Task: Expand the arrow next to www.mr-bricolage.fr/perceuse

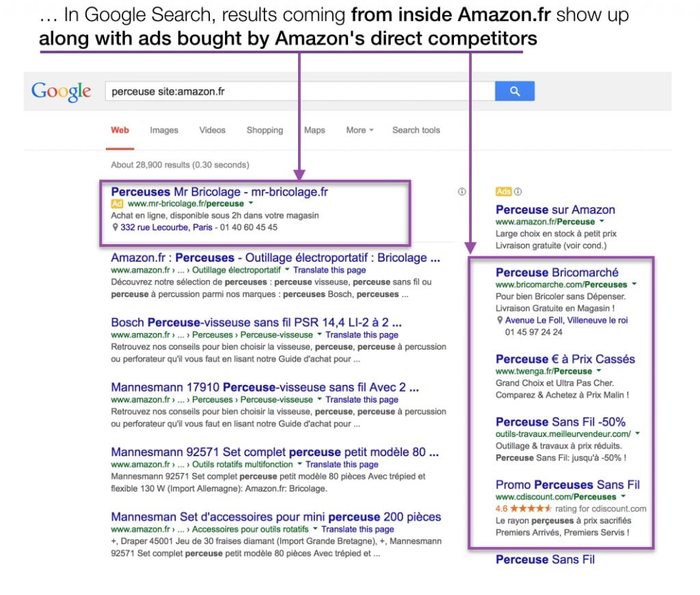Action: [251, 203]
